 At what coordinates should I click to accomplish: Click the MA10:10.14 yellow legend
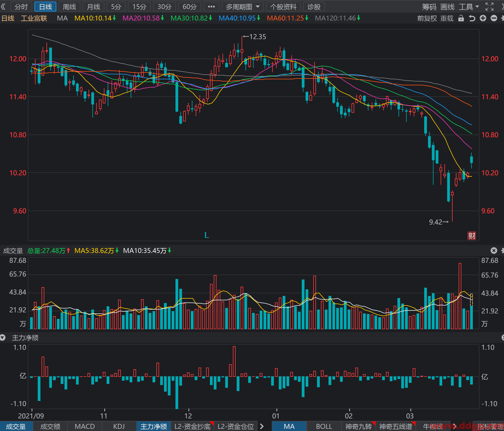coord(95,18)
